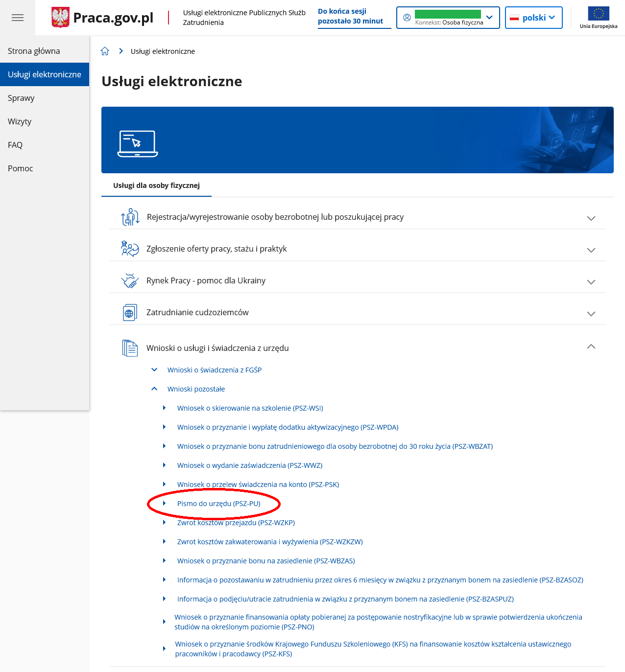The height and width of the screenshot is (672, 625).
Task: Click the documents icon beside Wnioski o usługi
Action: tap(130, 348)
